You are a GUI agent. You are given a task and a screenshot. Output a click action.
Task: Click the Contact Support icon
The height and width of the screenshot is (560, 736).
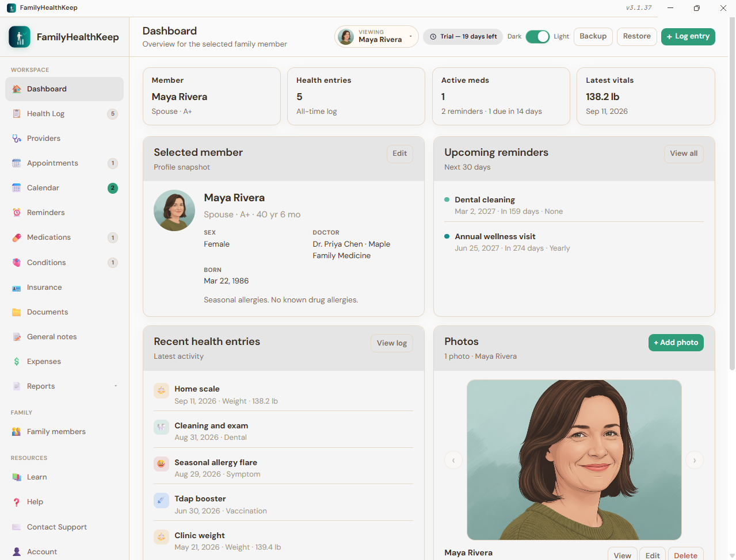[x=17, y=527]
